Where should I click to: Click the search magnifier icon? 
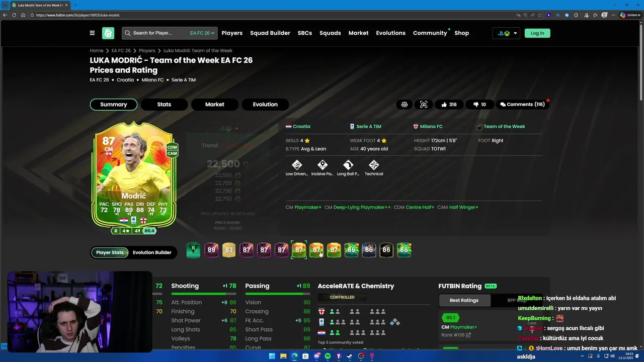pos(127,33)
